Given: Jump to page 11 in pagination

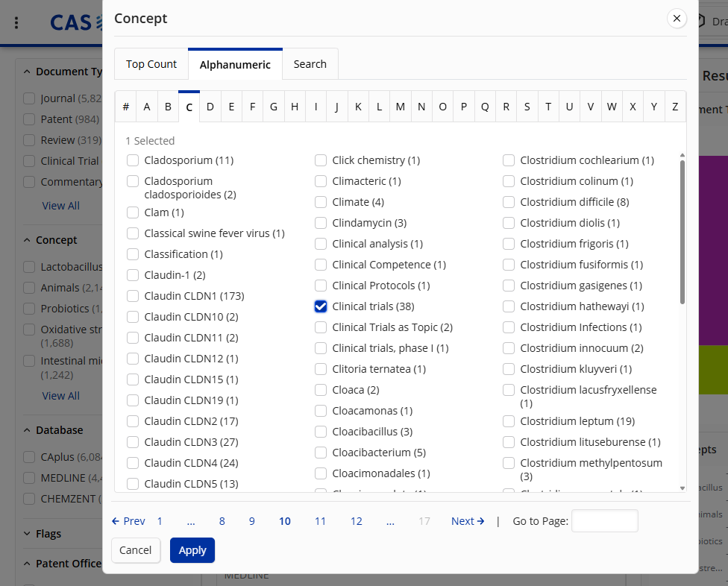Looking at the screenshot, I should 320,521.
